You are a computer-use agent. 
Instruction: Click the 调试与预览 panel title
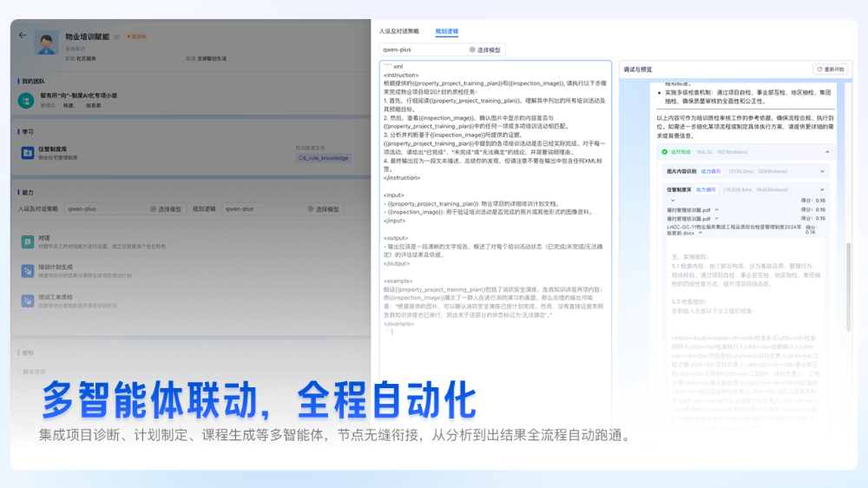coord(638,69)
